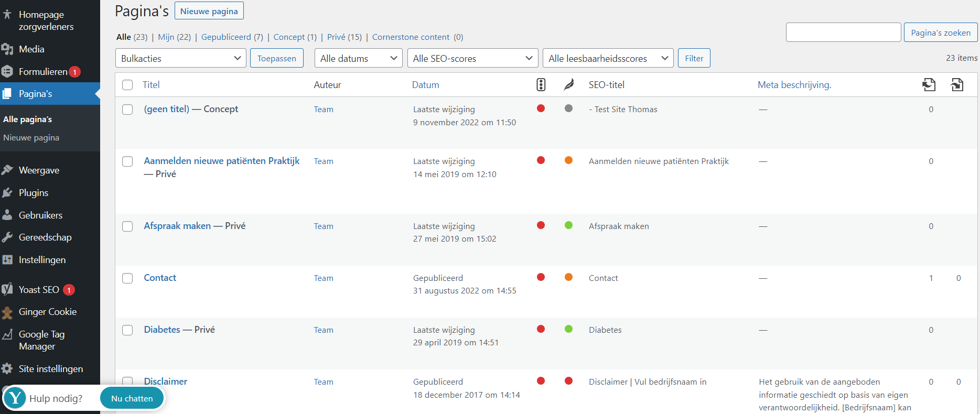Open the Disclaimer page link
Image resolution: width=980 pixels, height=414 pixels.
(x=166, y=382)
